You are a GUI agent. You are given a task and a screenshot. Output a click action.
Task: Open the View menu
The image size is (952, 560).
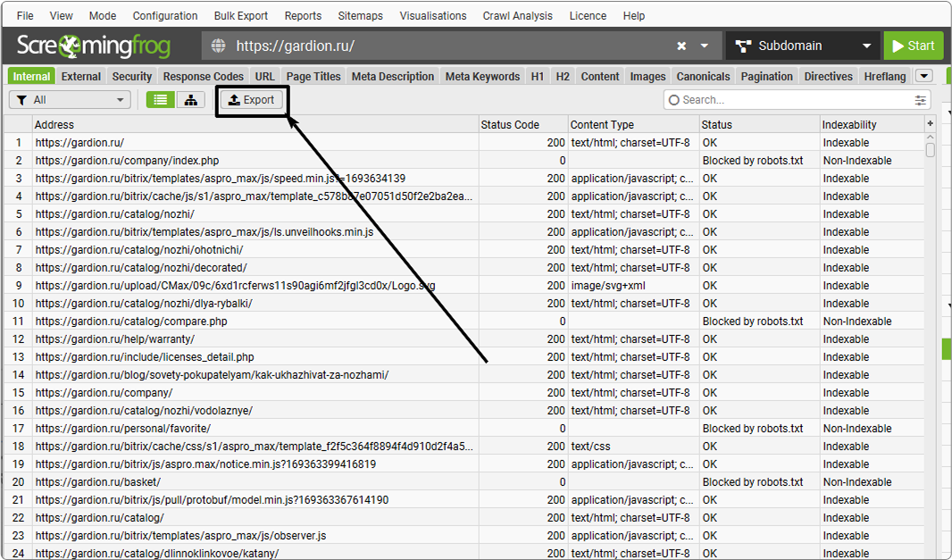pos(62,16)
